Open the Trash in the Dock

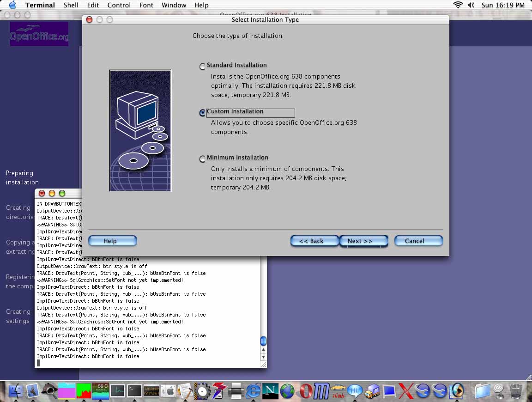(x=516, y=391)
